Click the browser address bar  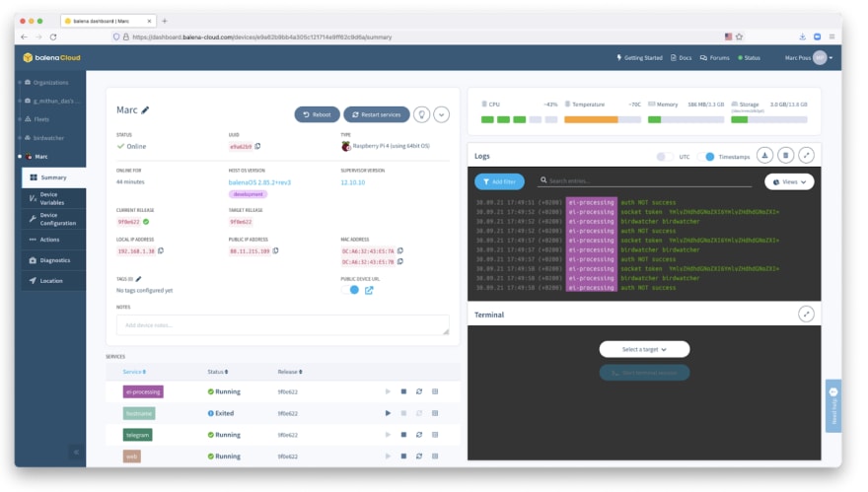coord(421,37)
